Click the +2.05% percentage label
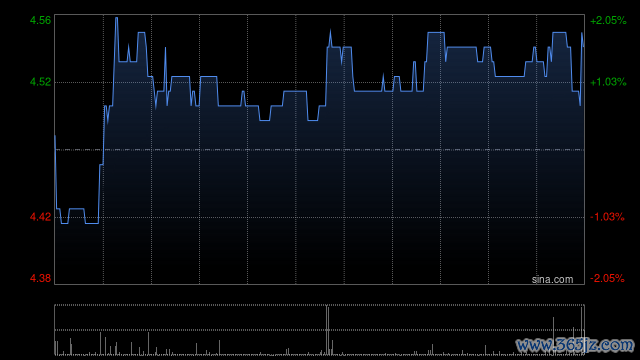Screen dimensions: 640x360 [608, 20]
